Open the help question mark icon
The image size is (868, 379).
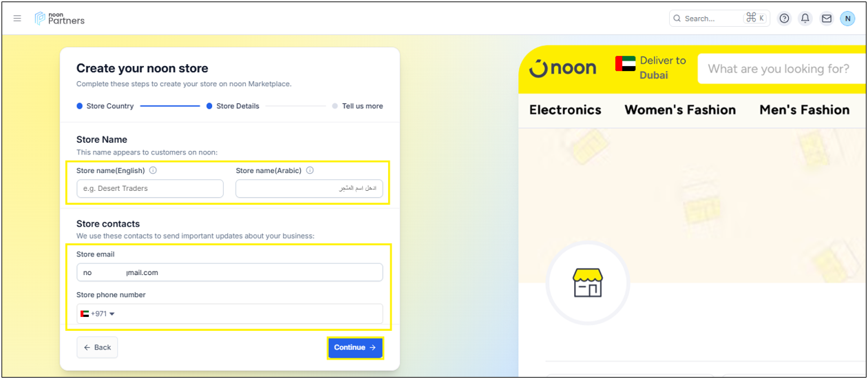[784, 19]
